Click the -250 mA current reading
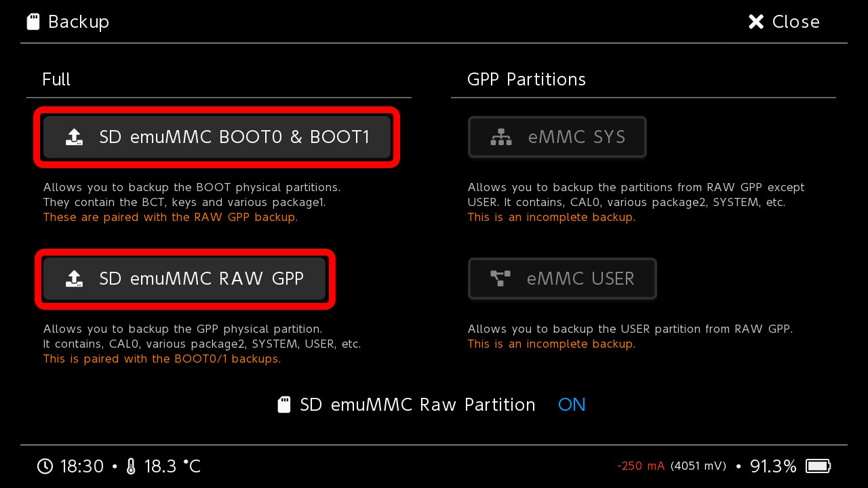868x488 pixels. point(640,466)
